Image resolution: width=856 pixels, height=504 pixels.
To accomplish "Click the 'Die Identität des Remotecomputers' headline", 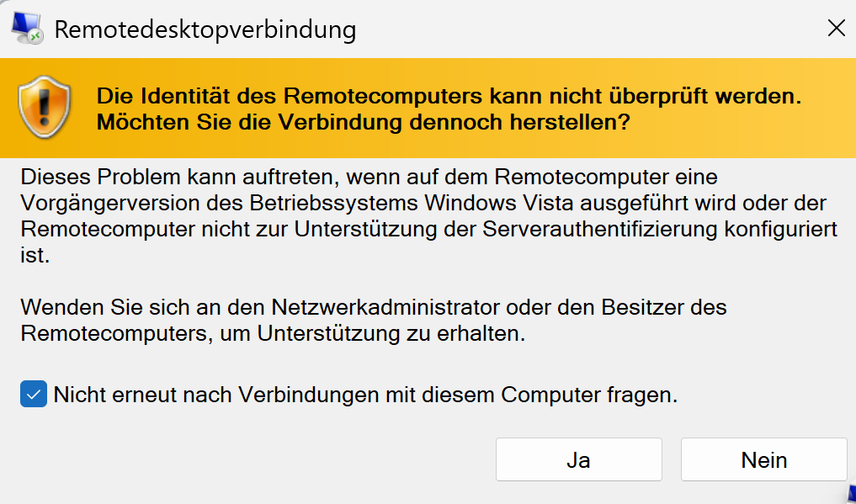I will click(x=449, y=96).
